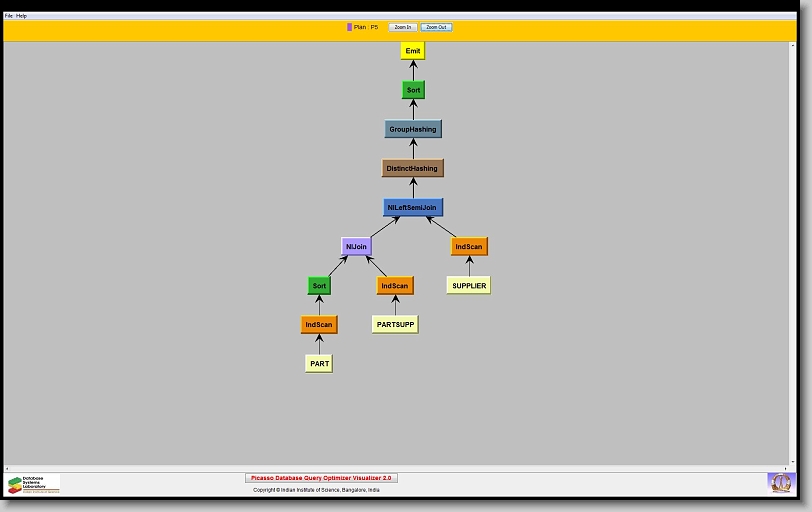Click the Zoom In button

tap(402, 27)
